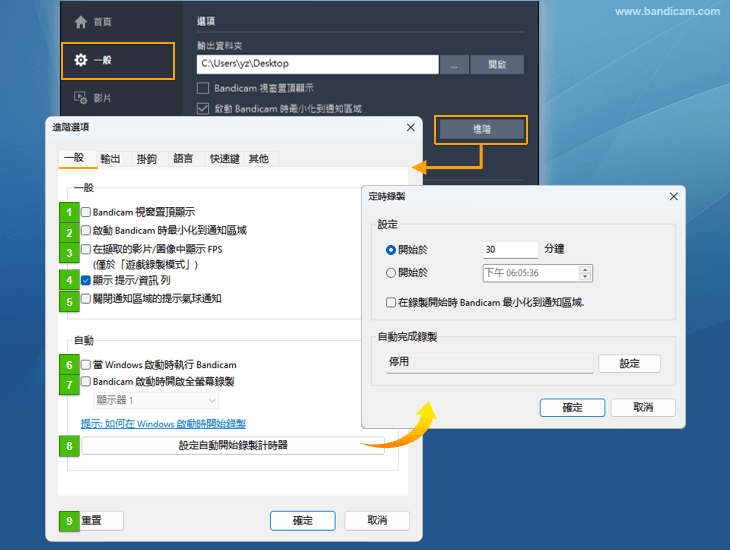Open link 如何在 Windows 啟動時開始錄製
The width and height of the screenshot is (730, 550).
(177, 424)
